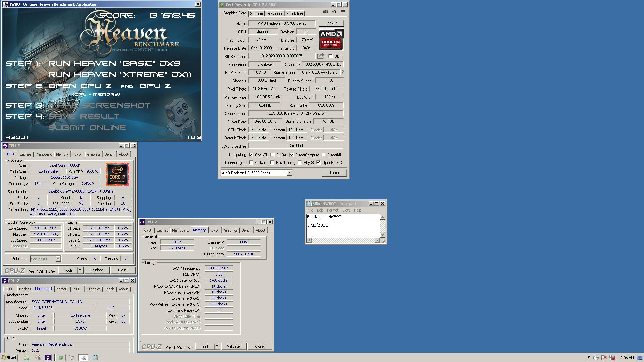Toggle the UEFI checkbox in GPU-Z
The width and height of the screenshot is (644, 362).
click(x=330, y=56)
